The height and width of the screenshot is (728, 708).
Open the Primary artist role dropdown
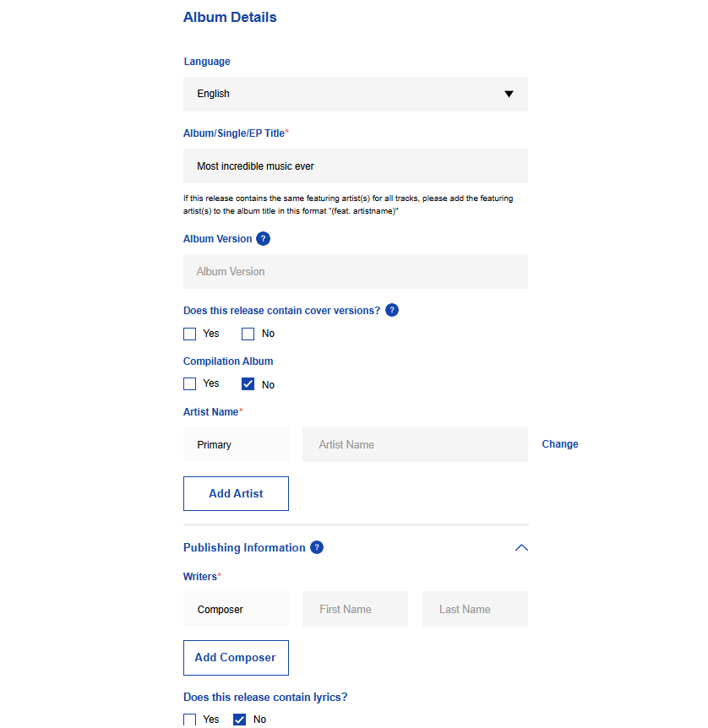coord(236,444)
